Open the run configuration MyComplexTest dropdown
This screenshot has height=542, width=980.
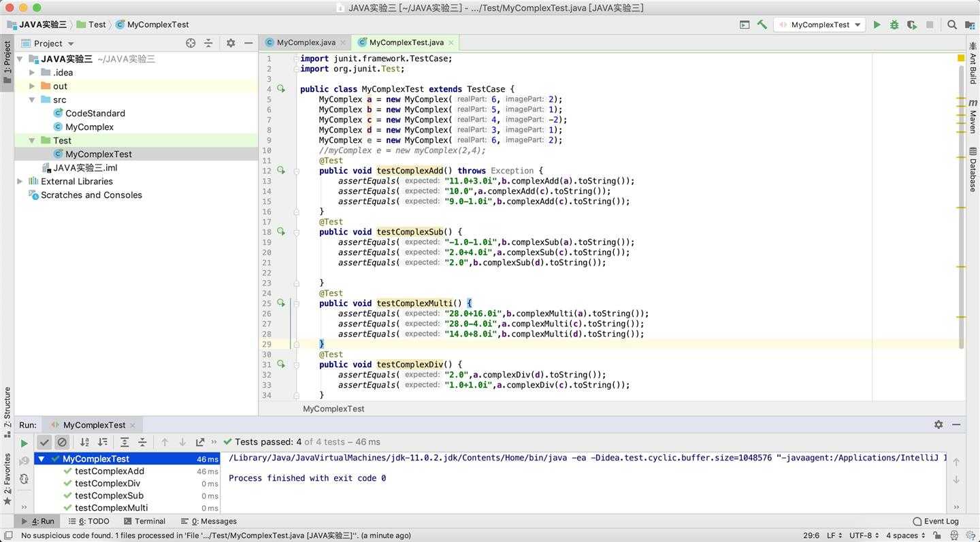tap(821, 24)
